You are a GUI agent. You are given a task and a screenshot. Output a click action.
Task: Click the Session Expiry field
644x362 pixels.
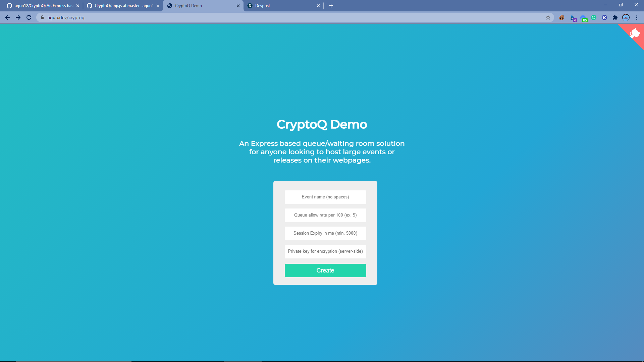point(325,233)
